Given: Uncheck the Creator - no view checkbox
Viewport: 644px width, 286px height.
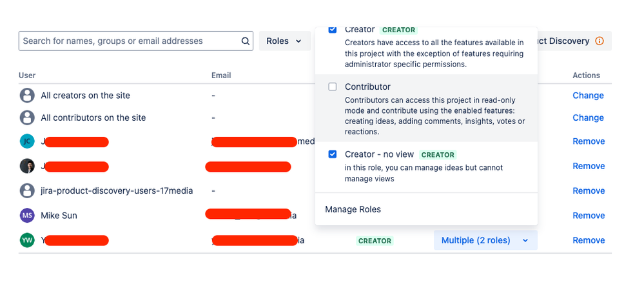Looking at the screenshot, I should (333, 154).
